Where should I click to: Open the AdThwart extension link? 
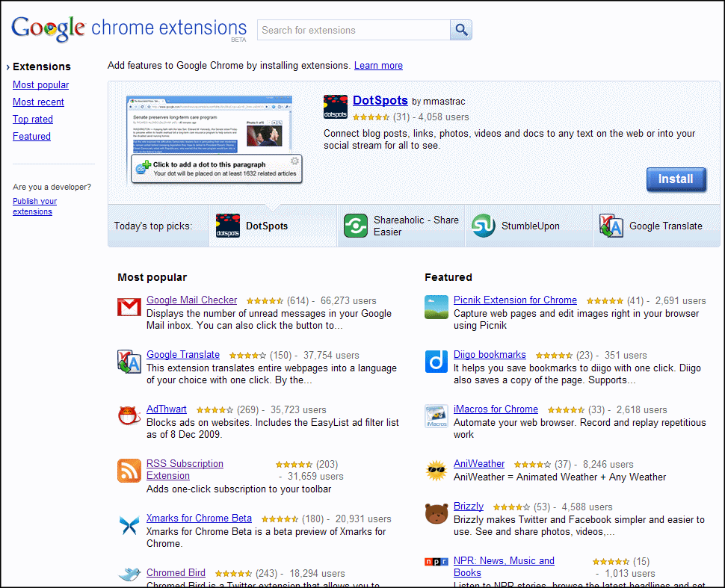167,409
